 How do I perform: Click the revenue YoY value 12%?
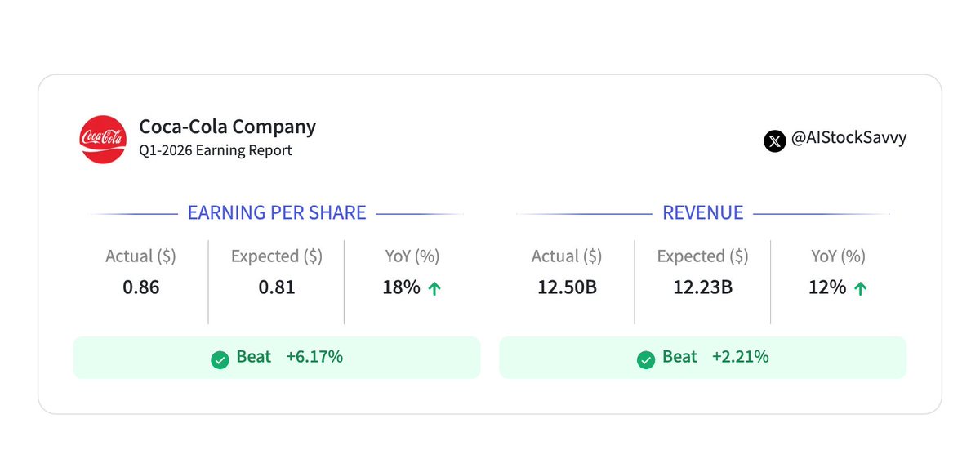pos(827,287)
